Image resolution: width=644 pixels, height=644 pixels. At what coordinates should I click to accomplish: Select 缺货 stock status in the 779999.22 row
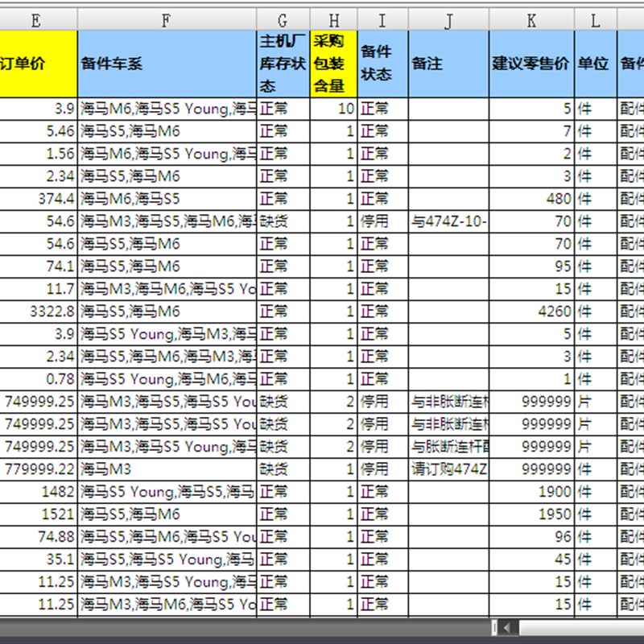[x=283, y=469]
